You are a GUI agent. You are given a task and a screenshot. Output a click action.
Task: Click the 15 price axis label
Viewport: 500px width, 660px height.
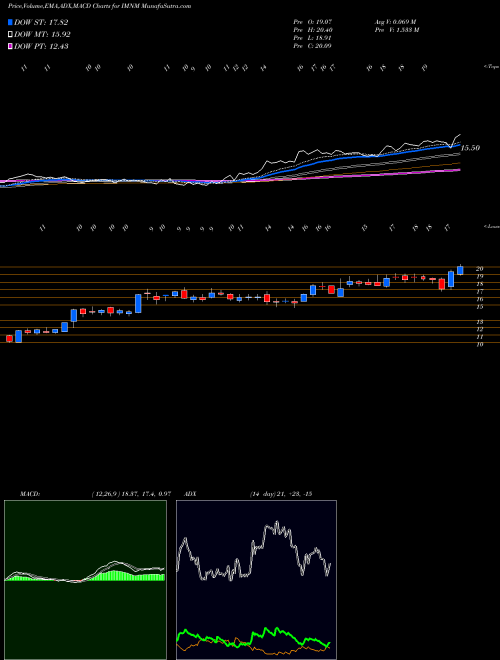coord(479,307)
